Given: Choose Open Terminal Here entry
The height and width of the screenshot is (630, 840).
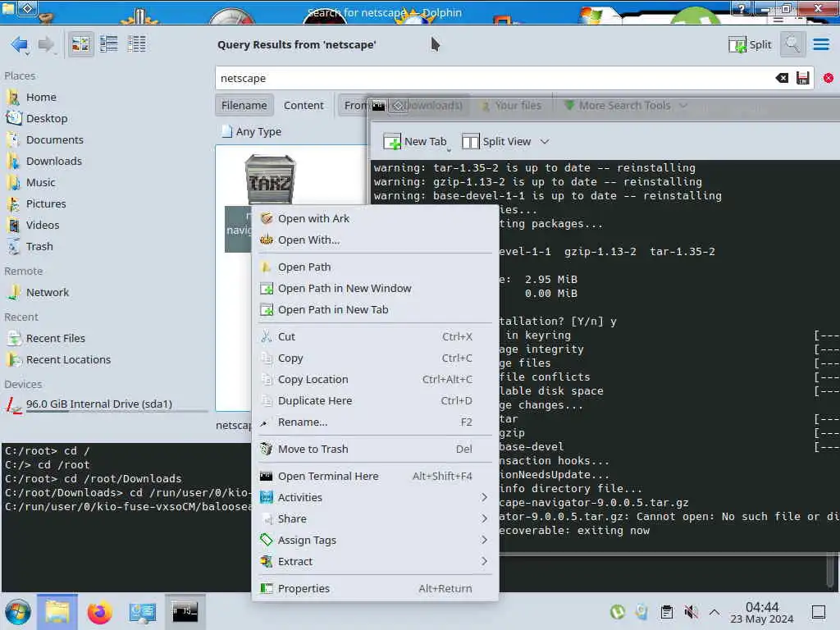Looking at the screenshot, I should pyautogui.click(x=375, y=477).
